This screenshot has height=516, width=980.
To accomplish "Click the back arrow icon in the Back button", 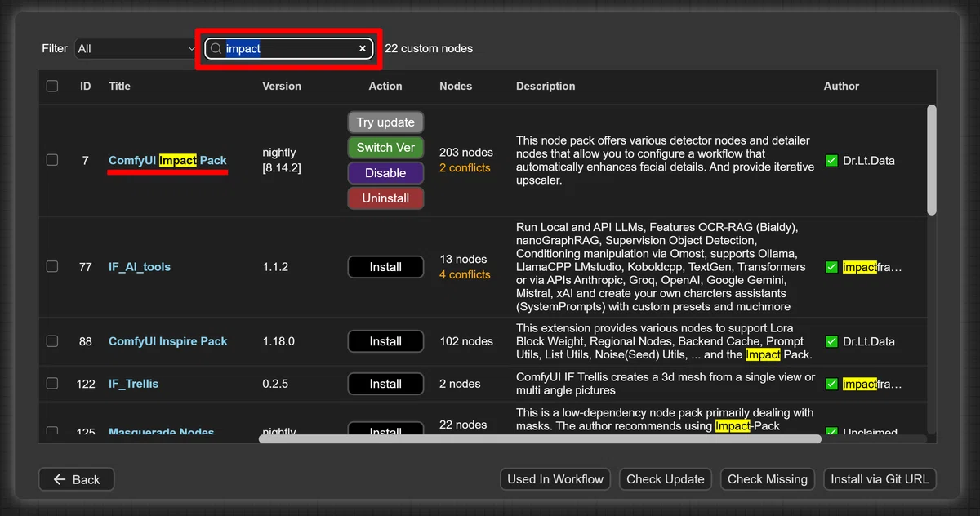I will (59, 479).
